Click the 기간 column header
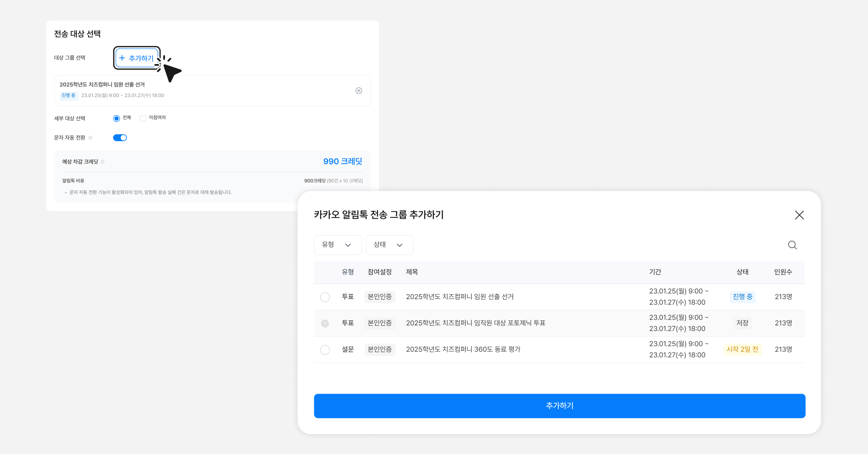The height and width of the screenshot is (454, 868). pos(655,272)
